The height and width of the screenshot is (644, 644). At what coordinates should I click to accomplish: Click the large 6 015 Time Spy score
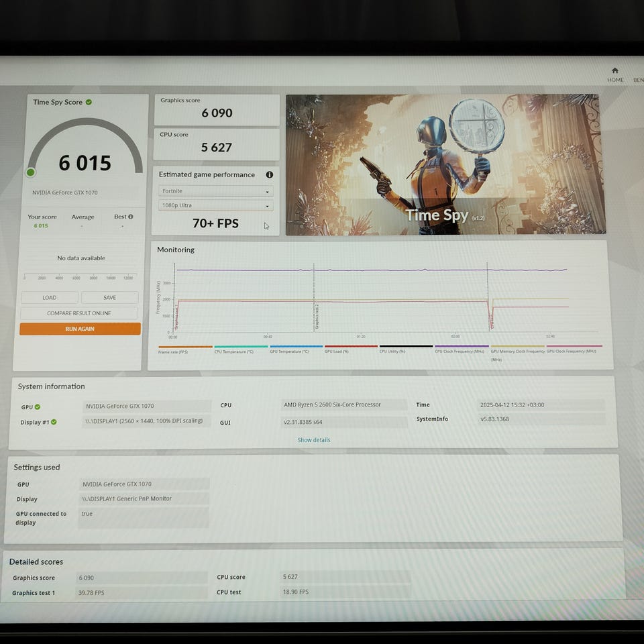(x=85, y=163)
